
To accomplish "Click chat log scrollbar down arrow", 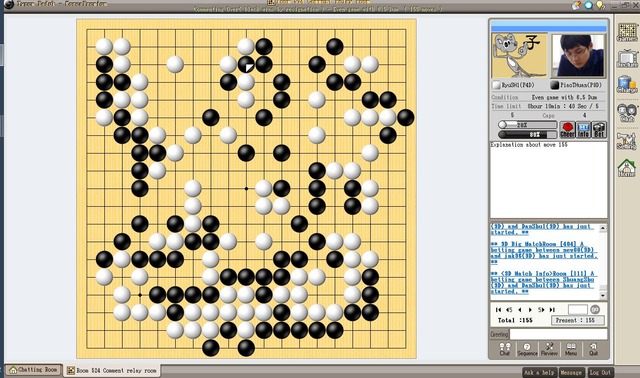I will (603, 295).
